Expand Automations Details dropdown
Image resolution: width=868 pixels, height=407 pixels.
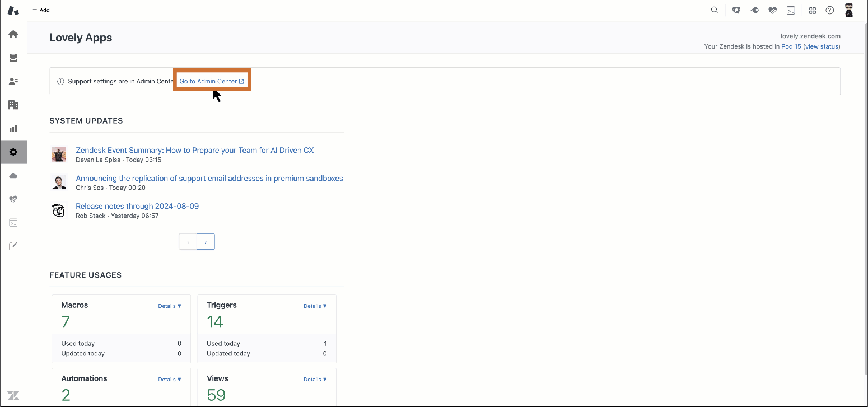click(170, 380)
